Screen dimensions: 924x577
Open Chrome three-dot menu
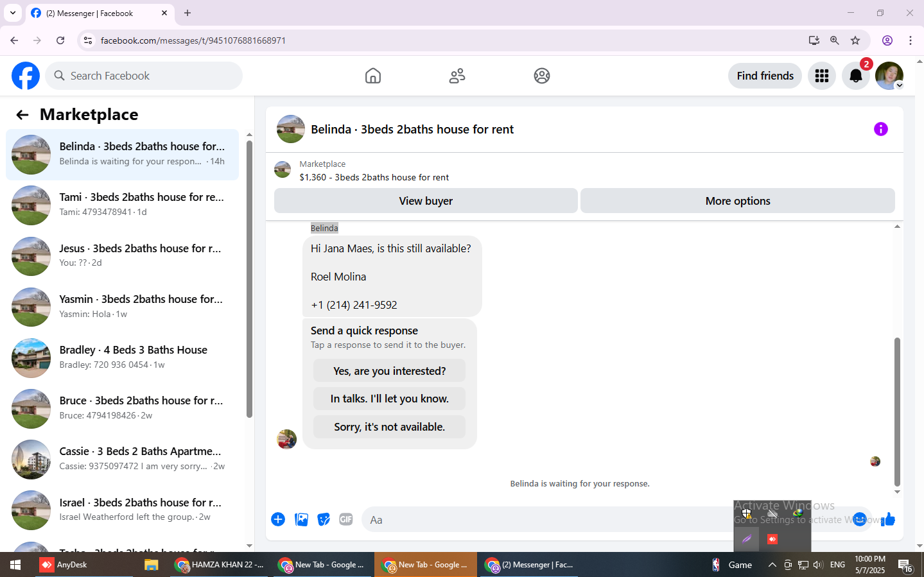[x=911, y=40]
